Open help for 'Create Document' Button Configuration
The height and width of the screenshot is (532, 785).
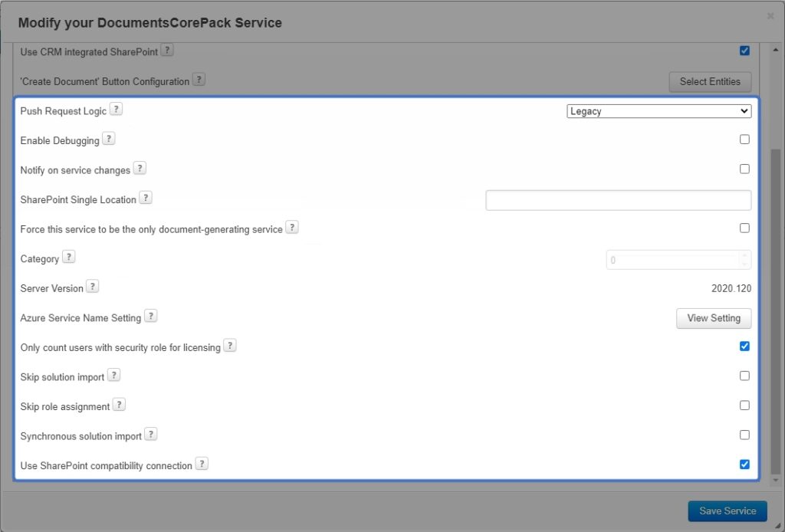click(199, 79)
